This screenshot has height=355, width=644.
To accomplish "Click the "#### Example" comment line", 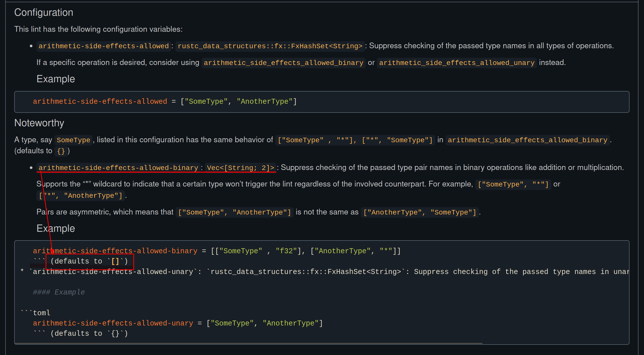I will pos(59,292).
